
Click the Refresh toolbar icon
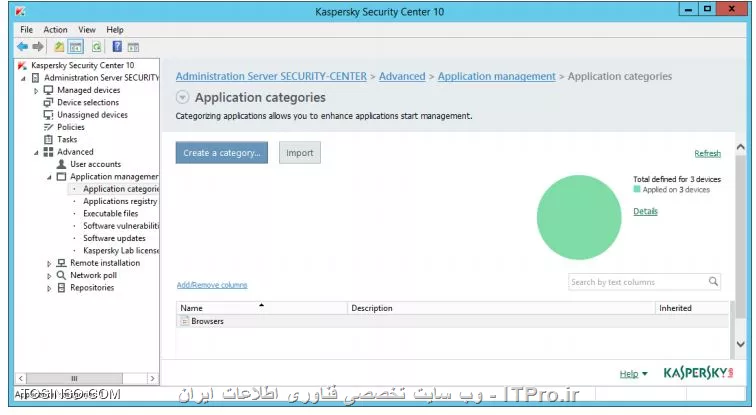97,47
